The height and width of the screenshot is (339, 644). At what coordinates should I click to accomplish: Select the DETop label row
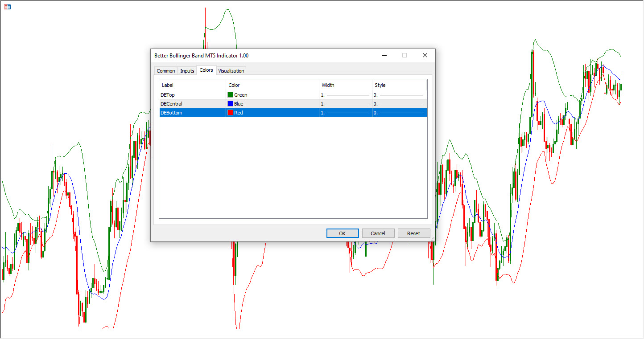(x=192, y=95)
